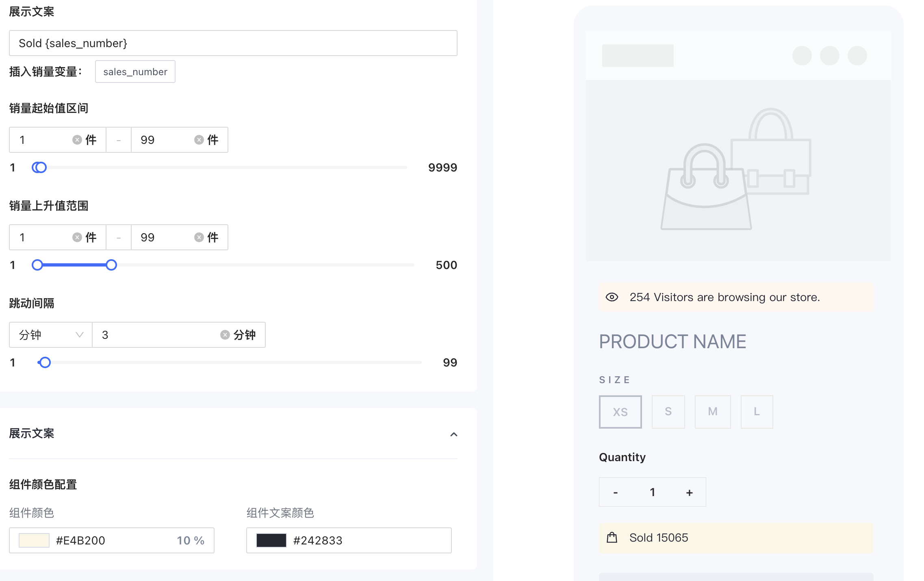Click the jump interval slider handle

pyautogui.click(x=45, y=362)
